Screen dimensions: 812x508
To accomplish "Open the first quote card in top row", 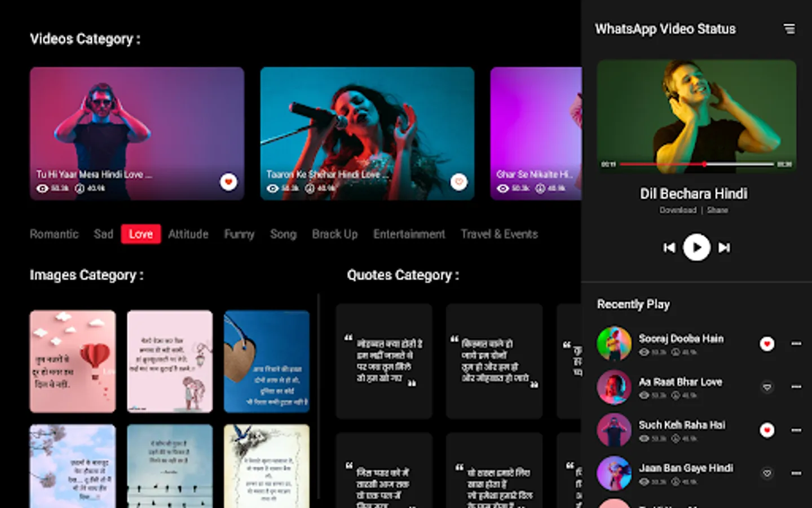I will click(x=384, y=361).
